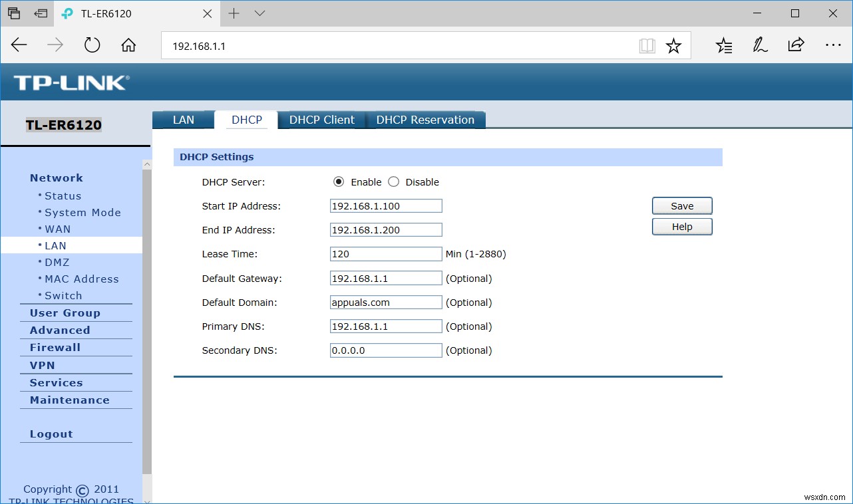This screenshot has height=504, width=853.
Task: Edit the End IP Address field
Action: coord(386,230)
